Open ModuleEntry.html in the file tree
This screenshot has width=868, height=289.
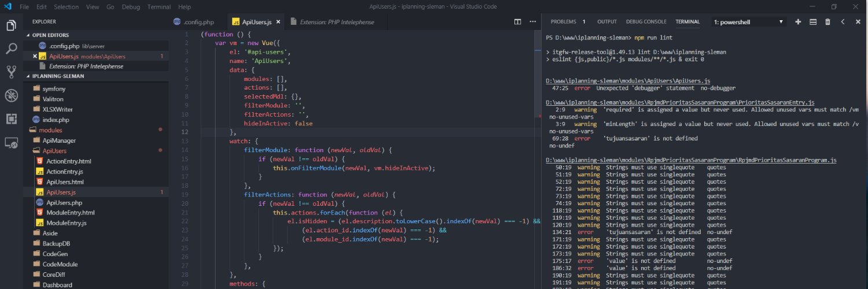click(x=70, y=213)
